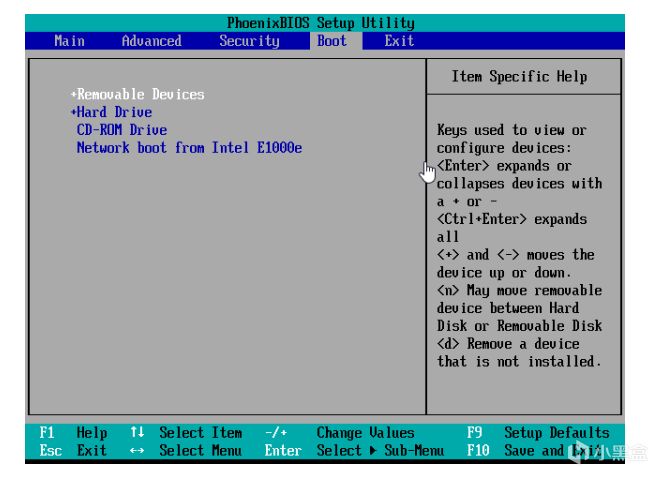
Task: Click help line '<Ctrl+Enter> expands'
Action: coord(512,220)
